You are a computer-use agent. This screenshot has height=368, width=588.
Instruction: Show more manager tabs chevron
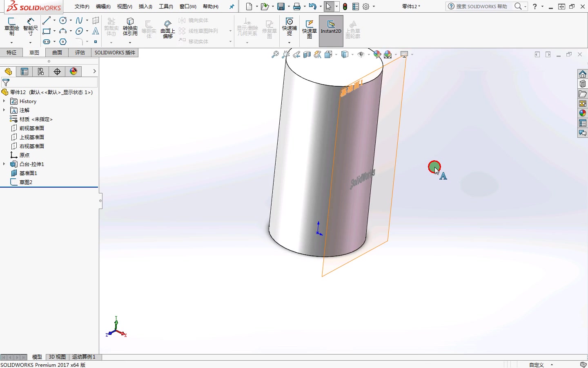(94, 71)
